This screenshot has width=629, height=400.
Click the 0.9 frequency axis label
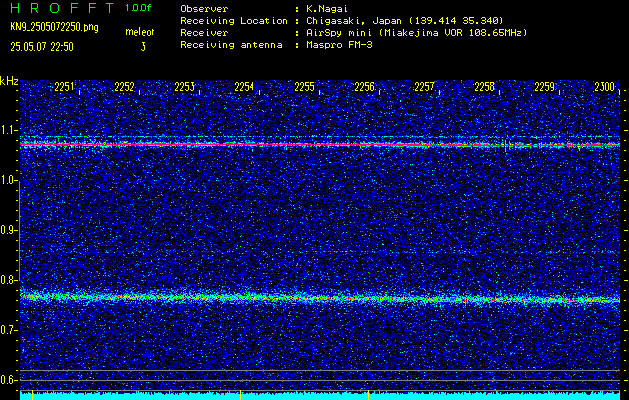click(8, 230)
